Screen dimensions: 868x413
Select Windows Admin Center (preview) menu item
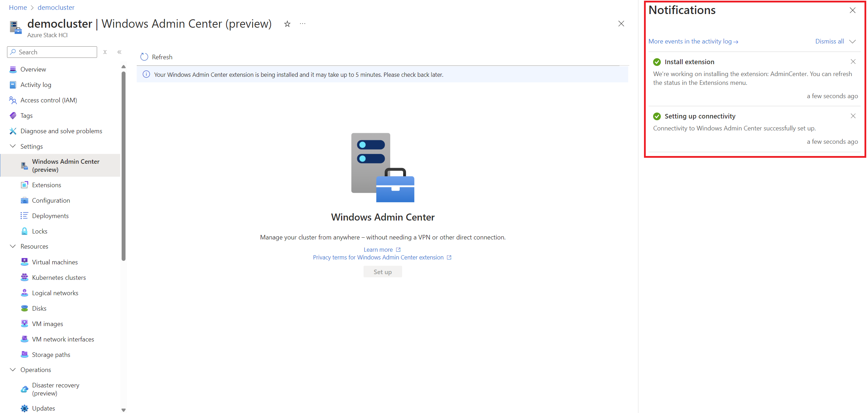pyautogui.click(x=60, y=165)
